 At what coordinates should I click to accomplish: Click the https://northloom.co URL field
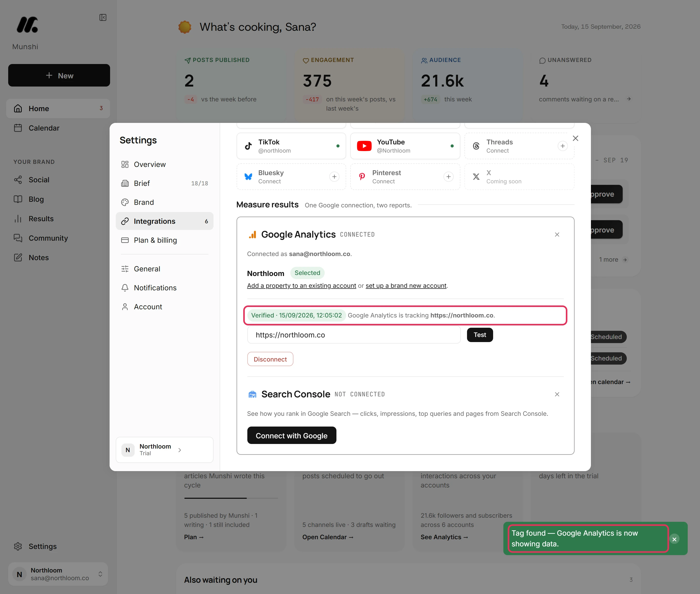pos(354,335)
